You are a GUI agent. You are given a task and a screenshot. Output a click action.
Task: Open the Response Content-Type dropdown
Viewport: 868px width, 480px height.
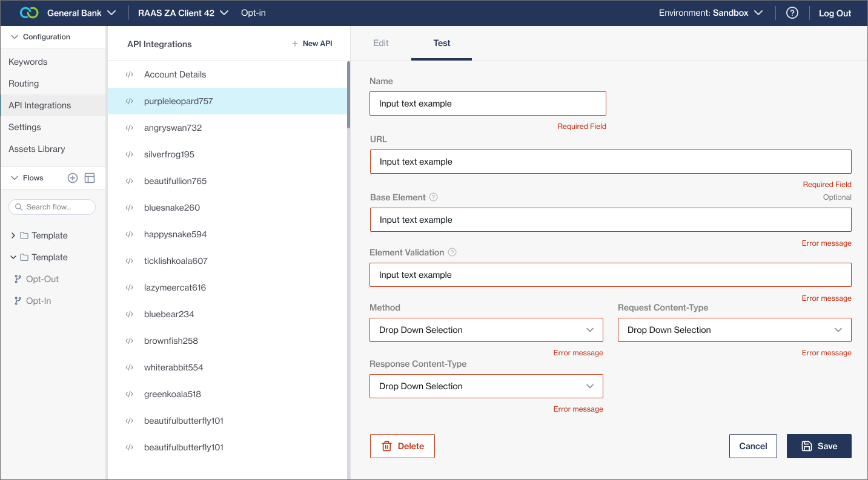click(x=486, y=386)
